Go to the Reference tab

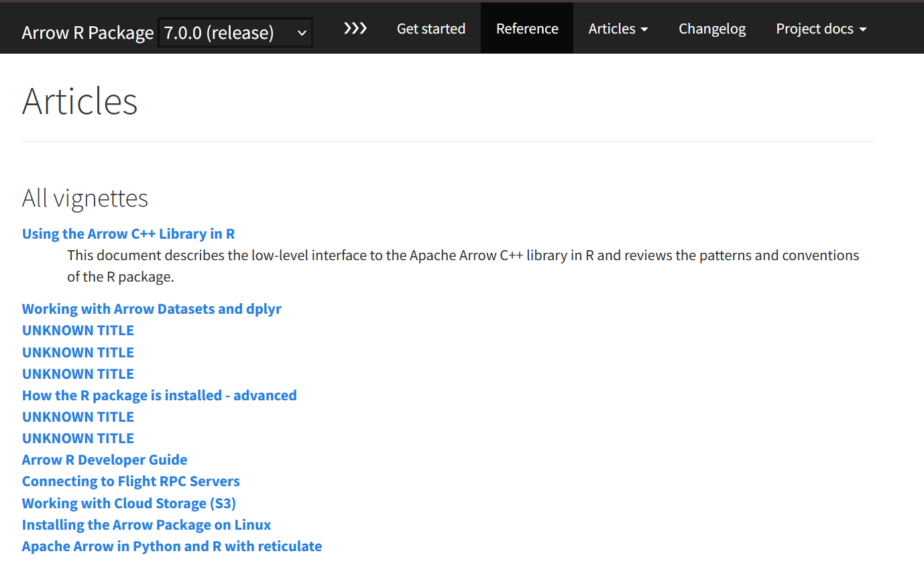(527, 28)
